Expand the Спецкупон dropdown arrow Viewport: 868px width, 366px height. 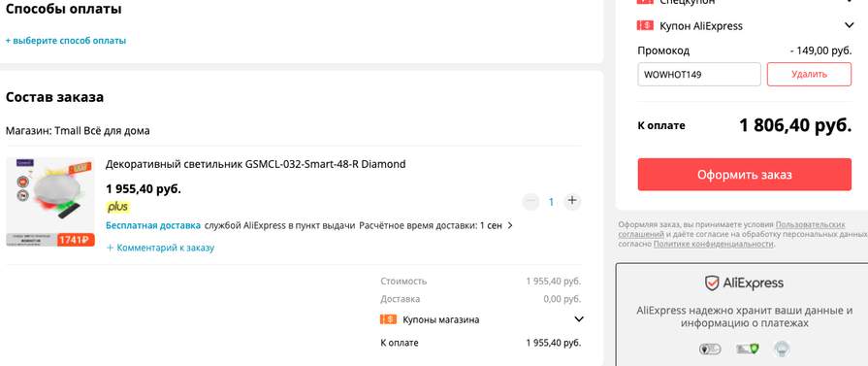click(x=850, y=2)
